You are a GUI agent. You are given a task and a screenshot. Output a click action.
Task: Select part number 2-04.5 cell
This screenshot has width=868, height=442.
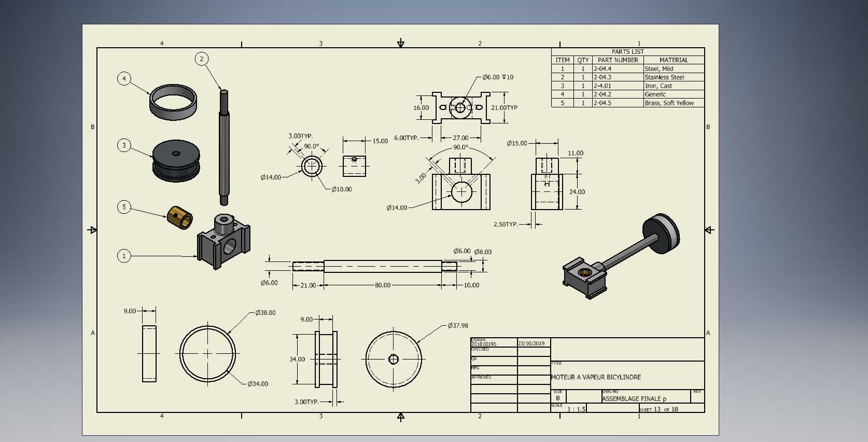pos(618,103)
